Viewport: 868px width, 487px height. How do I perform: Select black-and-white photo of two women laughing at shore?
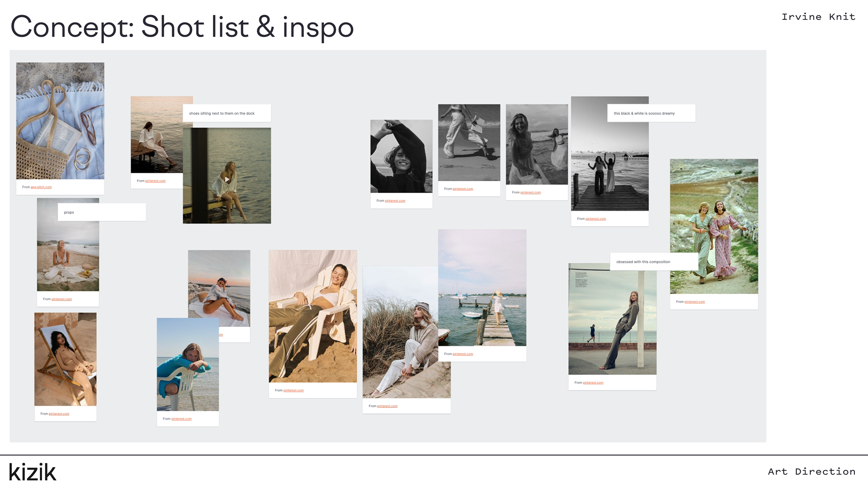[537, 144]
